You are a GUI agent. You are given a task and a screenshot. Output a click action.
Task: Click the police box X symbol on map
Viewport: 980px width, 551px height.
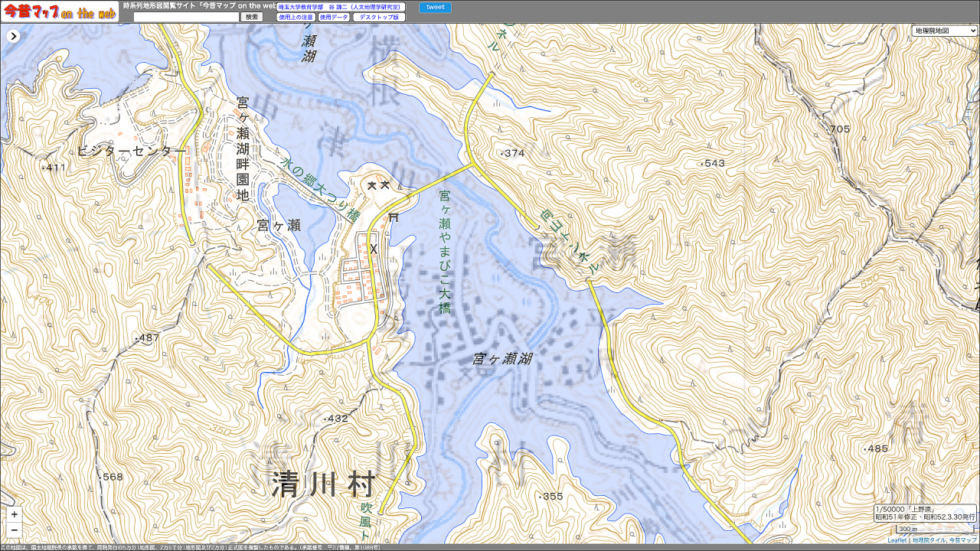coord(374,249)
